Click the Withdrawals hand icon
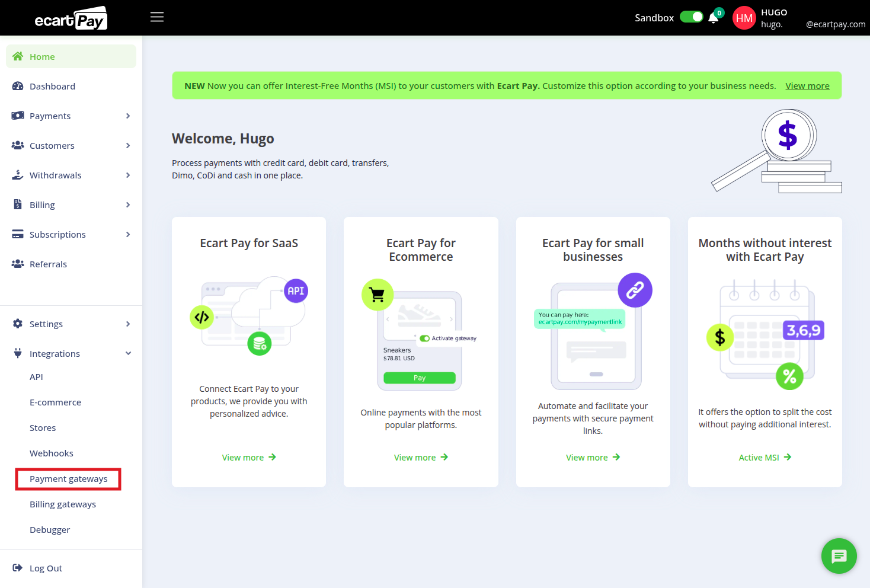 [x=18, y=175]
